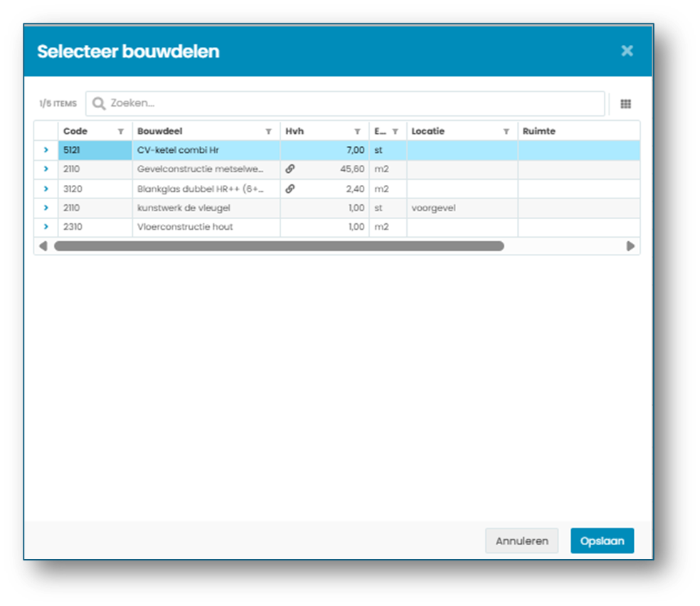Click link icon on Blankglas dubbel row

[290, 188]
